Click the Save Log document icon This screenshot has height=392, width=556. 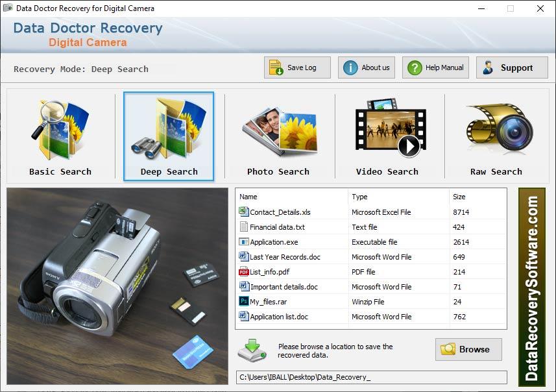click(276, 67)
